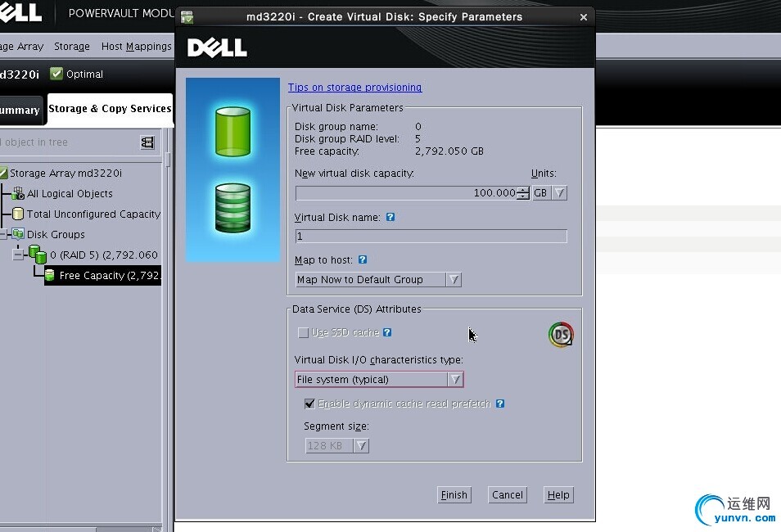Open the Storage Array menu
The width and height of the screenshot is (781, 532).
[x=22, y=47]
